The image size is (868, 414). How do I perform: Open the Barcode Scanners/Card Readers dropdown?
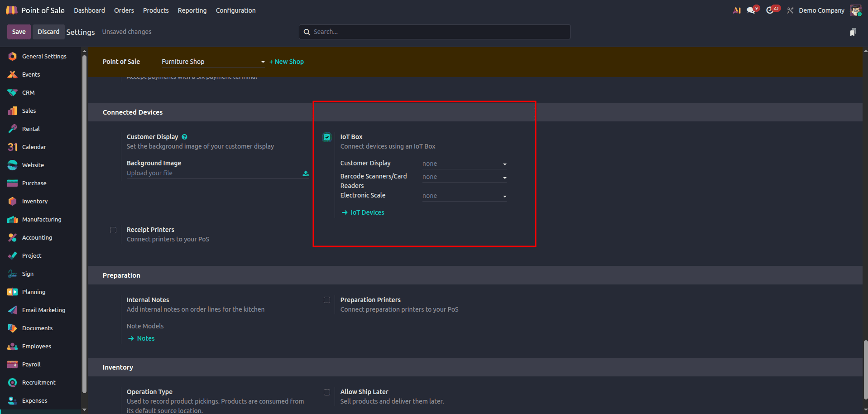coord(464,177)
